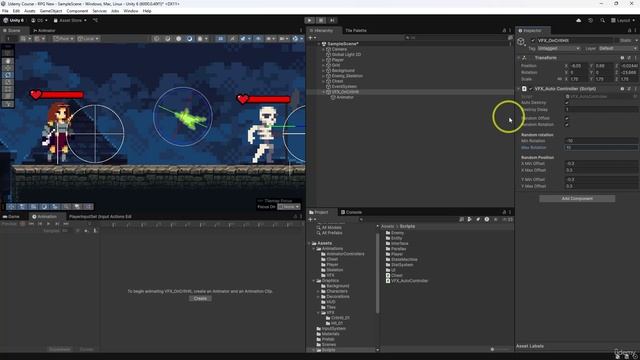640x360 pixels.
Task: Open the account dropdown beside Unity 6
Action: [39, 20]
